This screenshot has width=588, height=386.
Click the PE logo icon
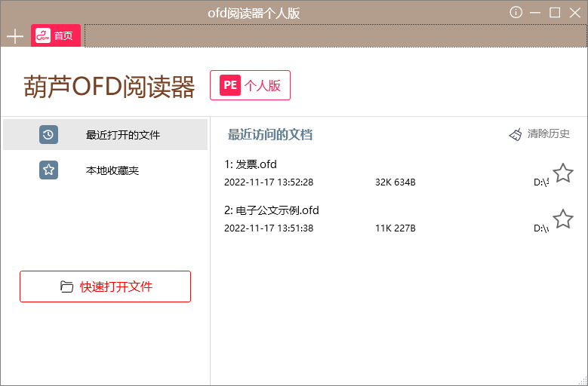(230, 85)
